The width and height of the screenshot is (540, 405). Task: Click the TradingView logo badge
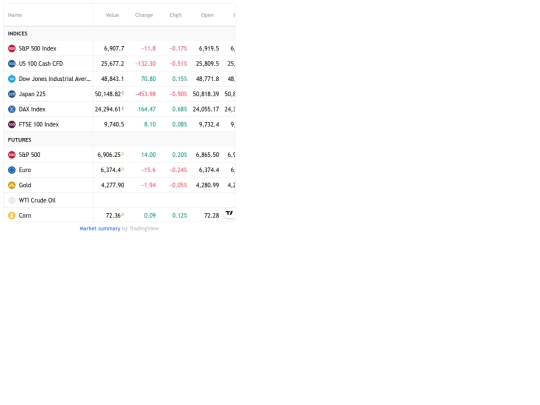(x=229, y=213)
